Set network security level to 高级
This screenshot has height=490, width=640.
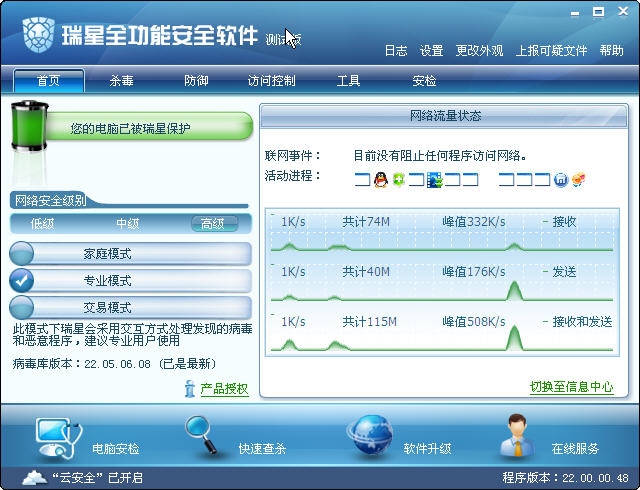click(x=214, y=224)
